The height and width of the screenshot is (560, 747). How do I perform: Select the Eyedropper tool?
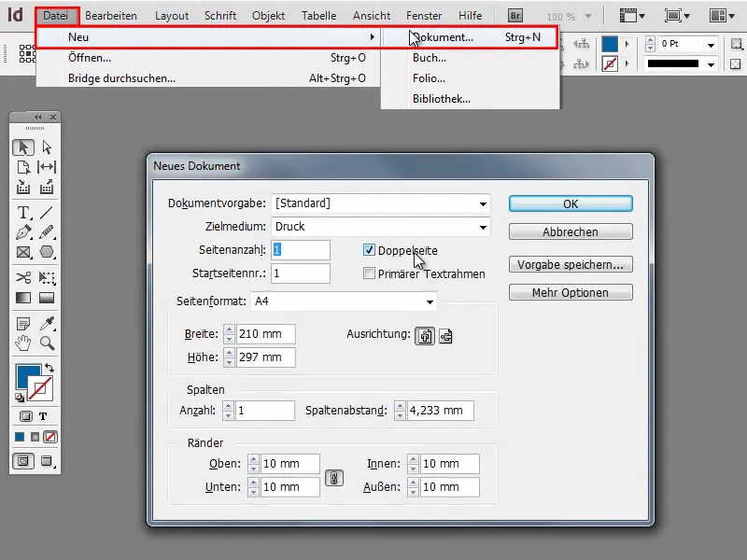pos(47,324)
